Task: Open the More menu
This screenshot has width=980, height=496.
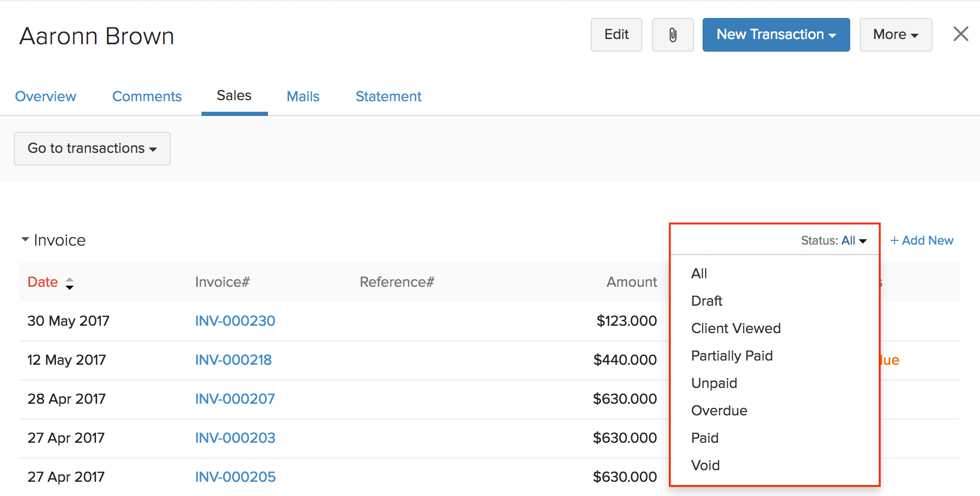Action: point(895,34)
